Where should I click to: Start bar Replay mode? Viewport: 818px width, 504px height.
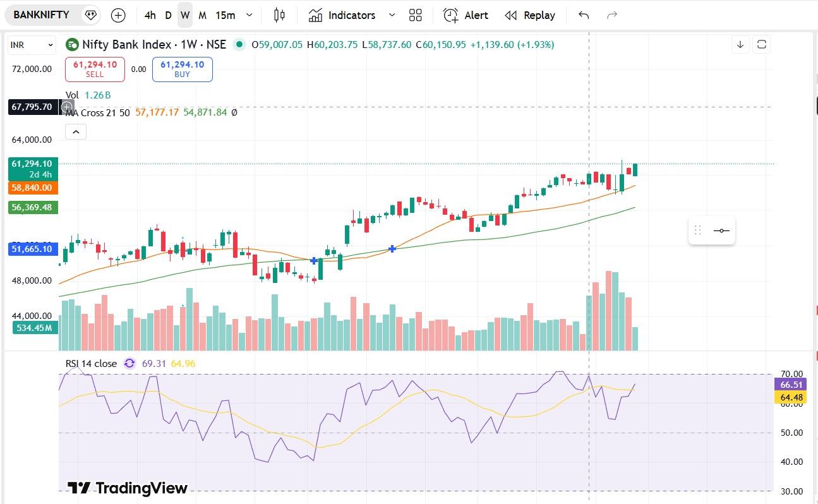pyautogui.click(x=530, y=15)
